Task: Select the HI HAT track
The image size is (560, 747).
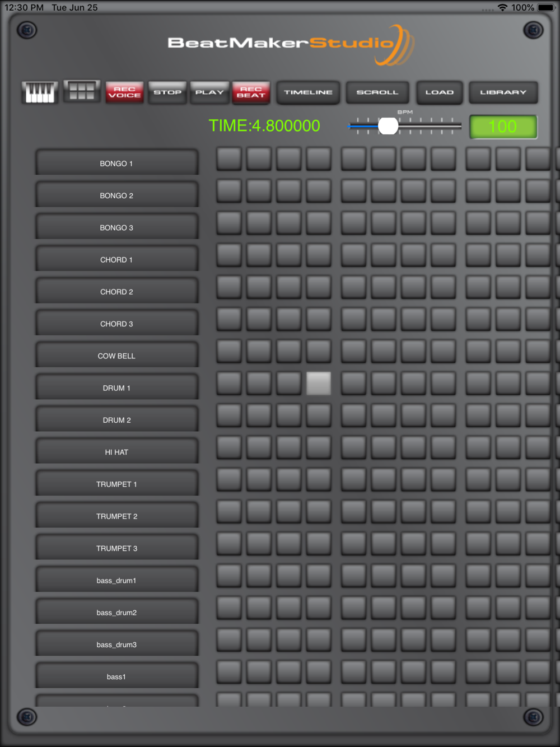Action: tap(116, 451)
